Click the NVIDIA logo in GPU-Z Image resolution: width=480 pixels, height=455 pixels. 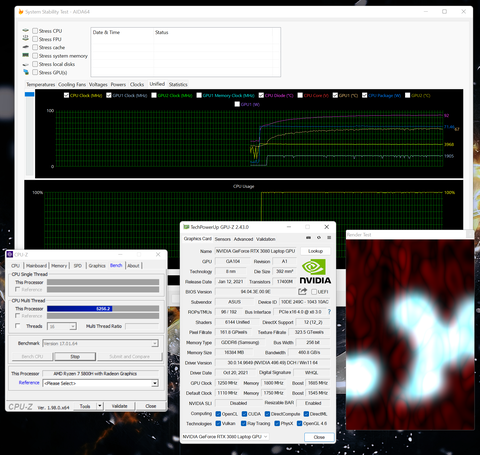point(315,272)
